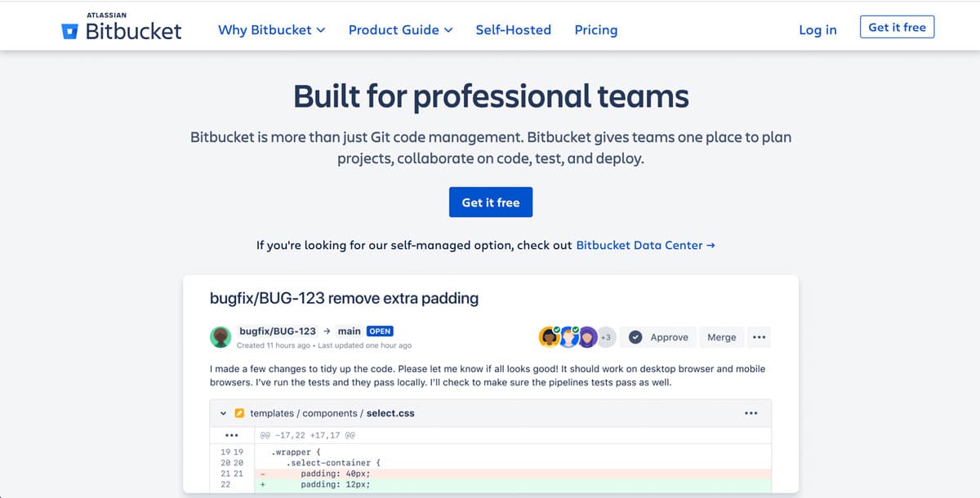Click the +3 more reviewers badge

pyautogui.click(x=606, y=337)
